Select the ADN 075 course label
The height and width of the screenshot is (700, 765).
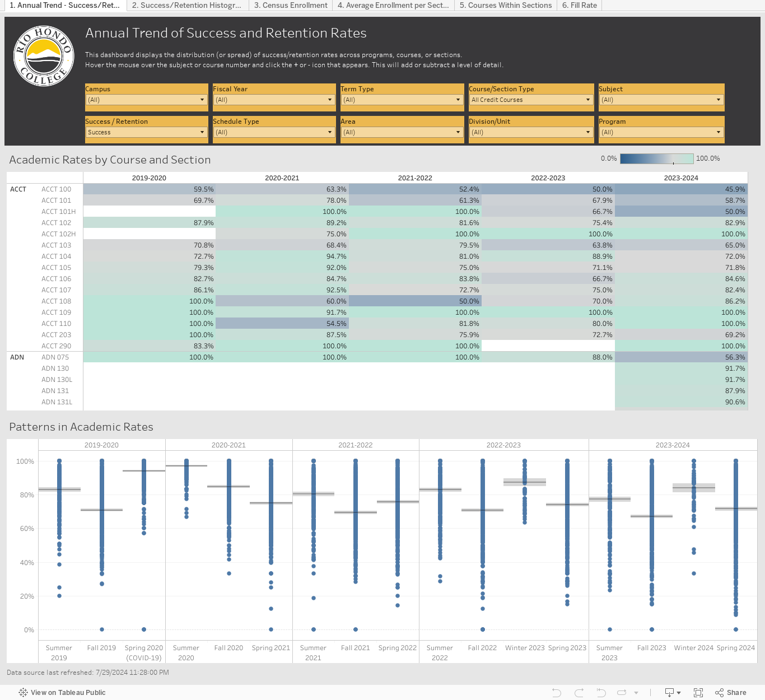[55, 357]
